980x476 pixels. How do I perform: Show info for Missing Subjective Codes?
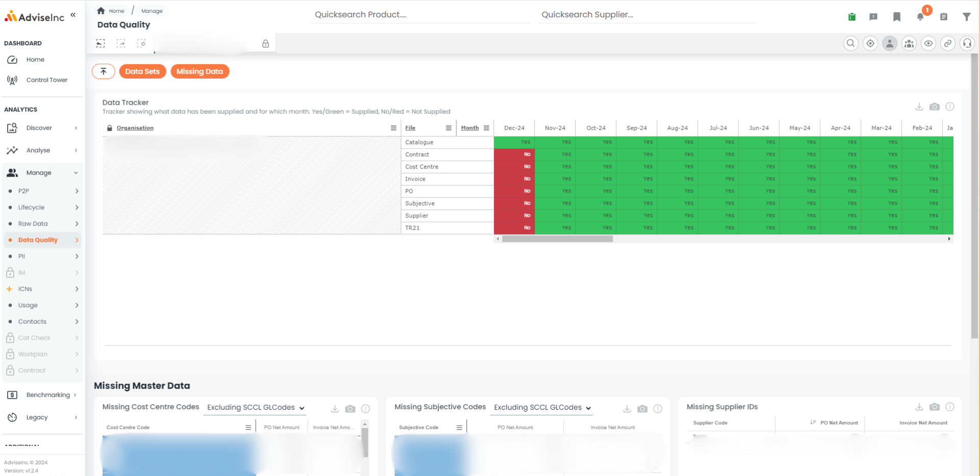coord(658,409)
